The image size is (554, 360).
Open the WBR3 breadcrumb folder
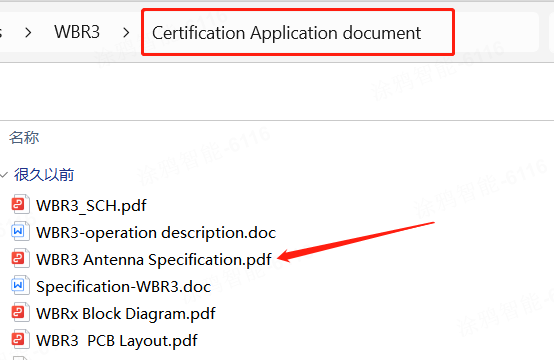(x=77, y=32)
